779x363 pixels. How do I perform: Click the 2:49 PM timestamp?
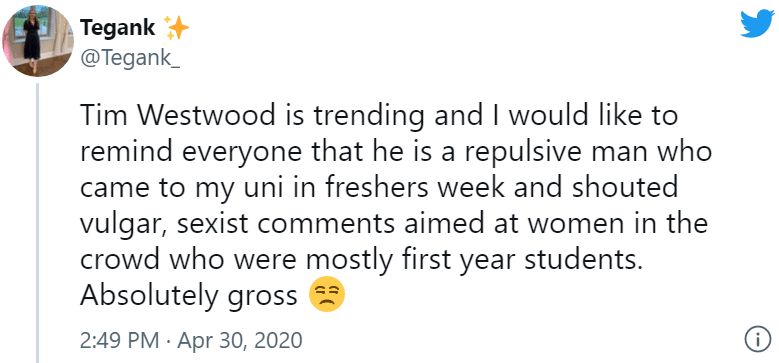pos(120,341)
